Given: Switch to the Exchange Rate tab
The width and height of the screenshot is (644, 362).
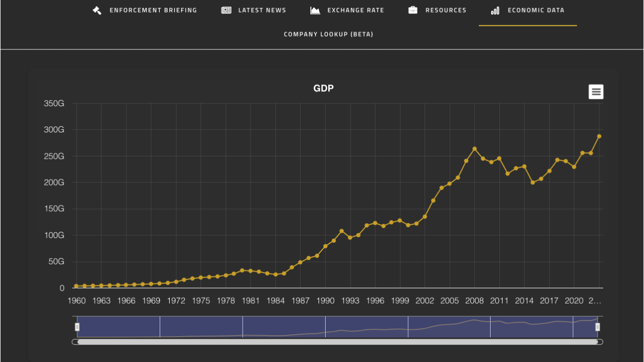Looking at the screenshot, I should [x=355, y=11].
